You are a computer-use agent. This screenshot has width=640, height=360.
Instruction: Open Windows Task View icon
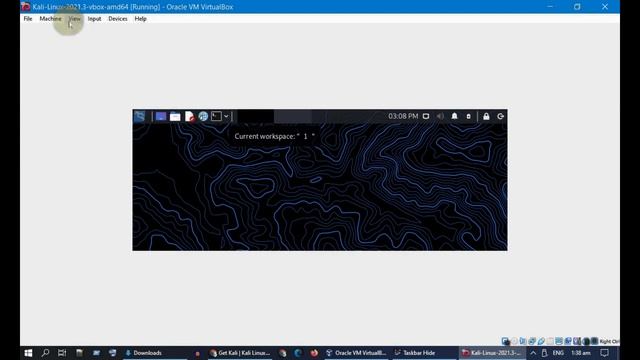pyautogui.click(x=62, y=353)
